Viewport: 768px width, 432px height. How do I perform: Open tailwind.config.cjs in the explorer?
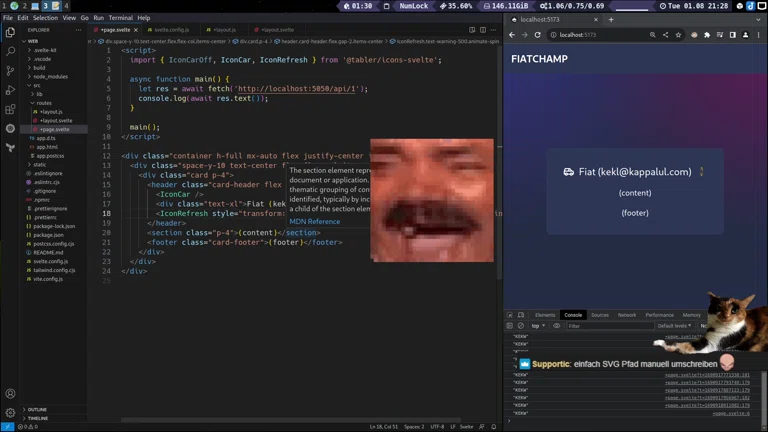point(54,270)
